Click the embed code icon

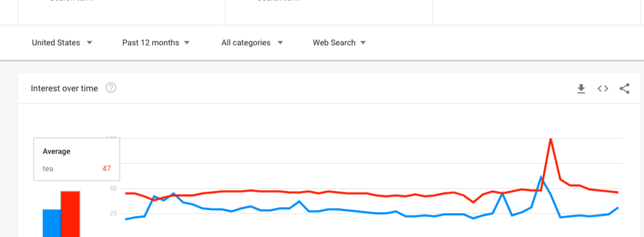(x=603, y=89)
